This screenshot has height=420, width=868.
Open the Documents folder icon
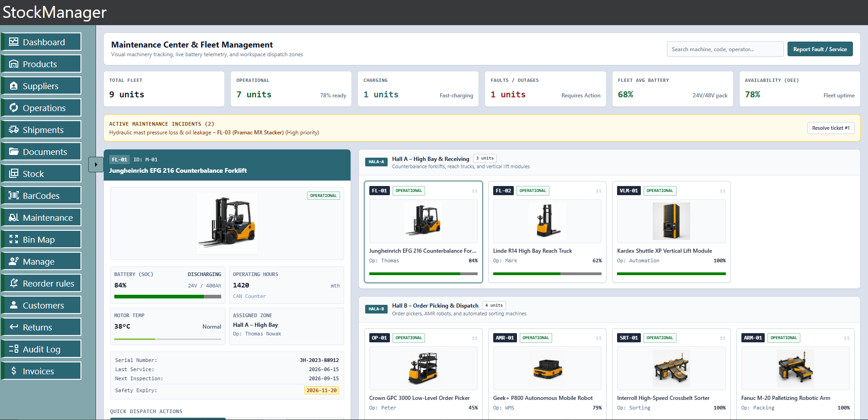click(x=14, y=151)
